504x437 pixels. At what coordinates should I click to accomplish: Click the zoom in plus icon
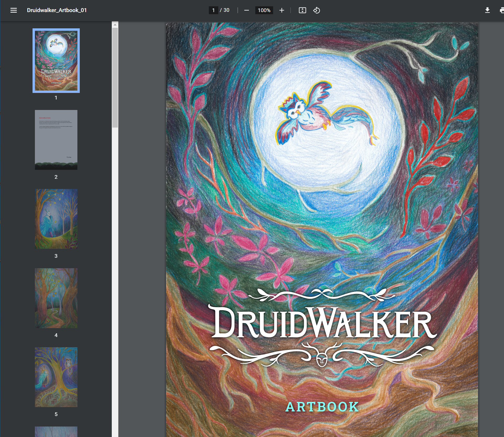[282, 10]
